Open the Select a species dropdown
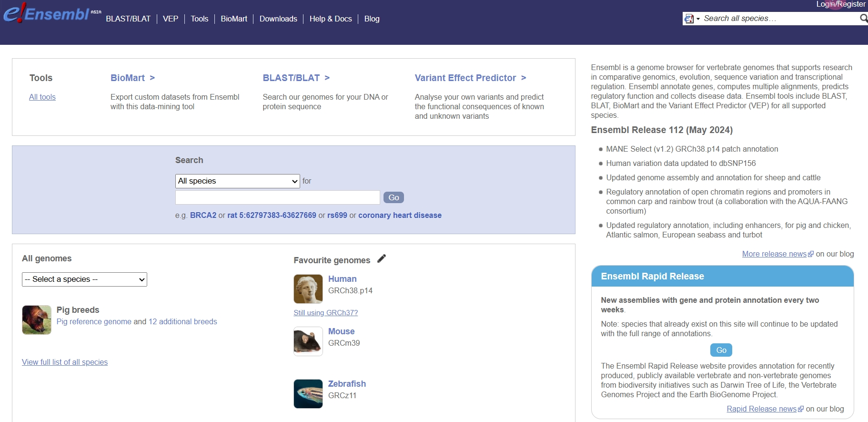This screenshot has width=868, height=422. [x=84, y=279]
